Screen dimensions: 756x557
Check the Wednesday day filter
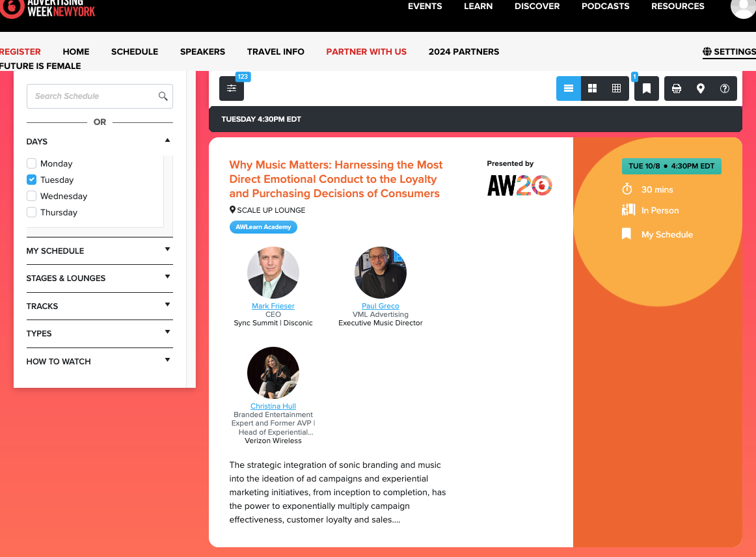(31, 196)
